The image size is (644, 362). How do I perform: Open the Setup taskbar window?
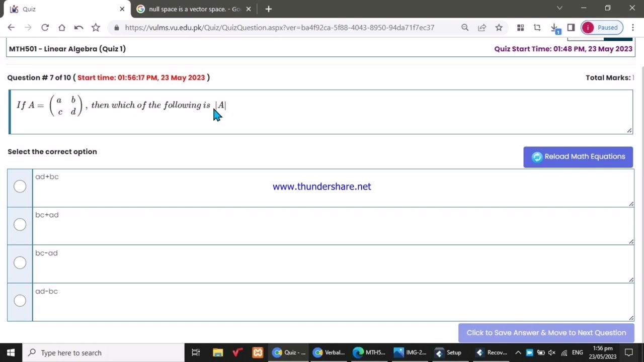point(449,352)
